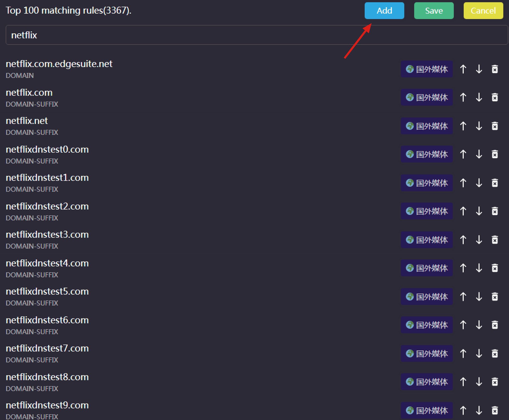Move netflix.com.edgesuite.net rule down
This screenshot has height=420, width=509.
click(479, 69)
